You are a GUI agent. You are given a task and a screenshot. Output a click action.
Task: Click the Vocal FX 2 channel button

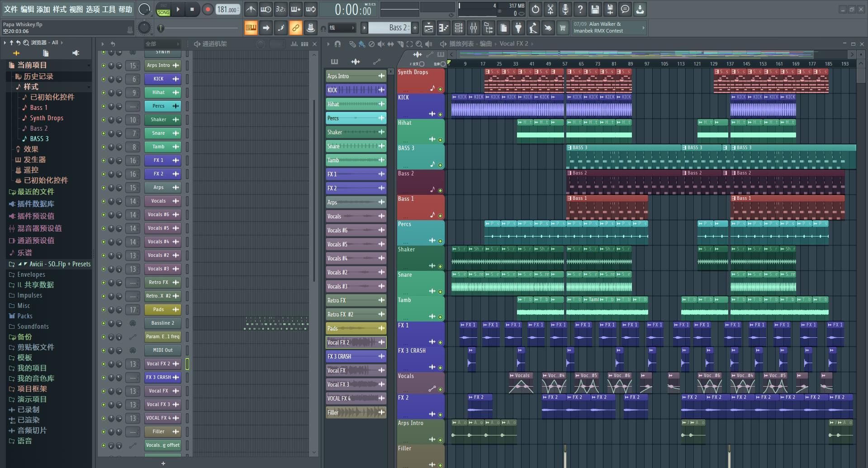point(163,364)
